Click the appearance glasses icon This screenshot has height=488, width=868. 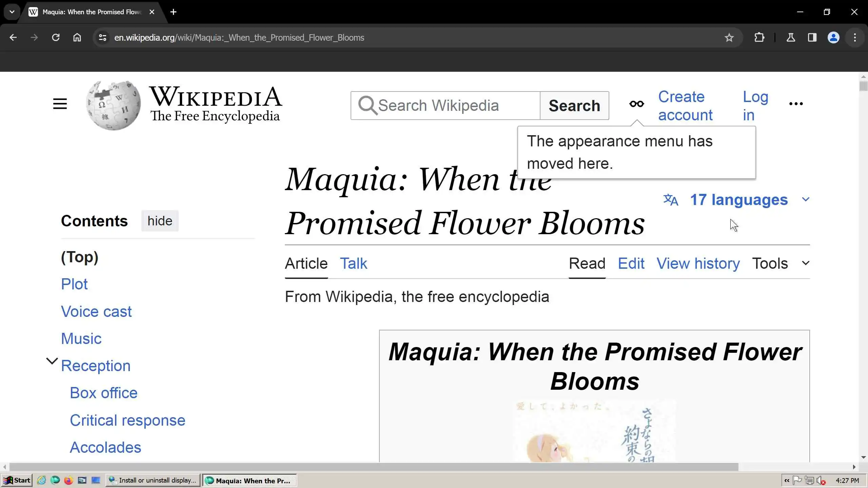(636, 104)
